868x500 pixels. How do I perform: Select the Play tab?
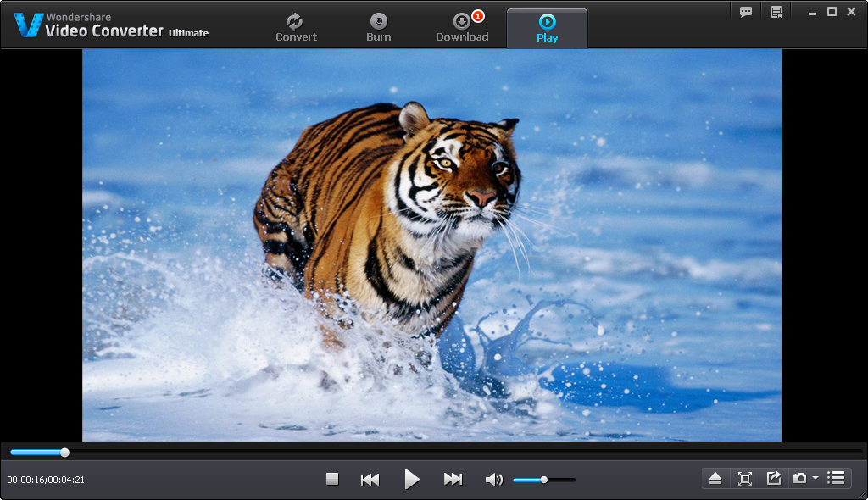[x=547, y=27]
